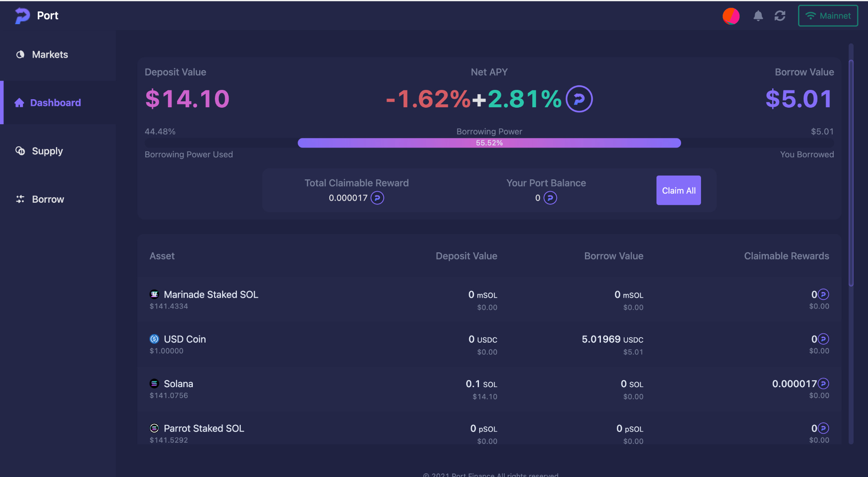Click the -1.62% net APY figure
Image resolution: width=868 pixels, height=477 pixels.
pyautogui.click(x=428, y=99)
